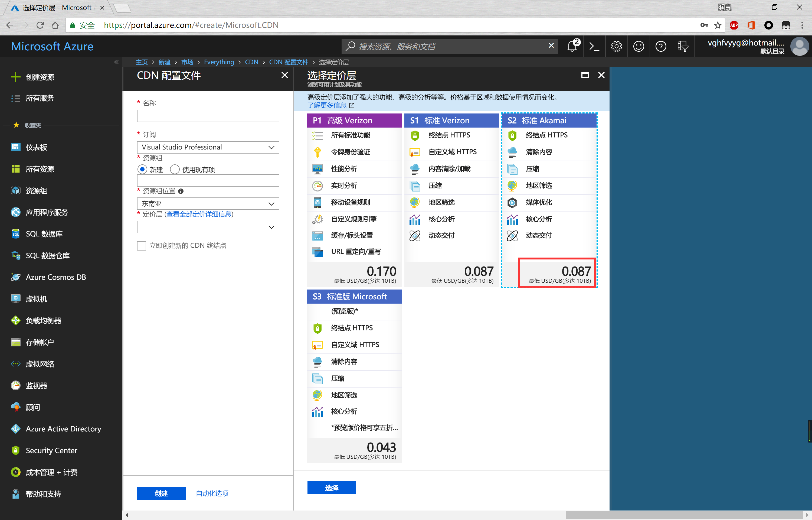Click 主页 in the breadcrumb
812x520 pixels.
[142, 62]
